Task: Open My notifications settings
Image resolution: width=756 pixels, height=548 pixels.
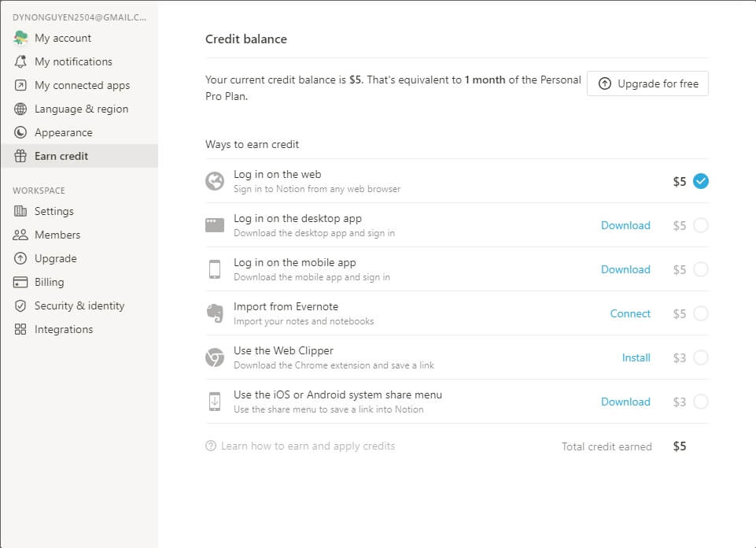Action: coord(79,61)
